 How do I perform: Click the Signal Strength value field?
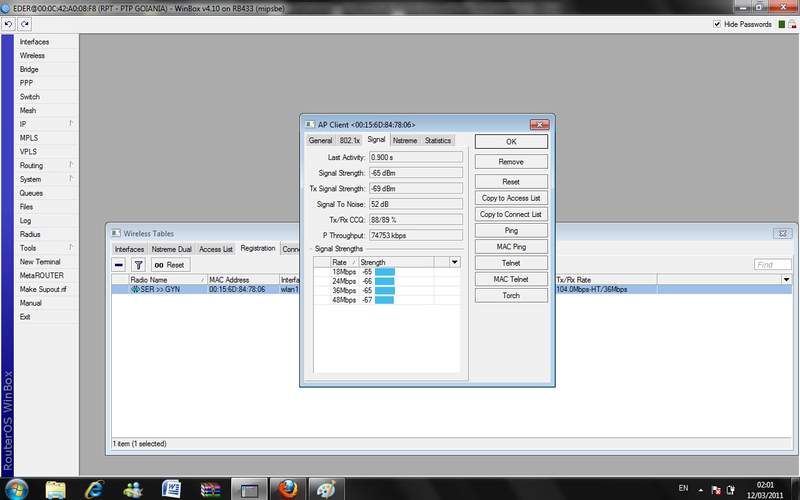point(416,173)
